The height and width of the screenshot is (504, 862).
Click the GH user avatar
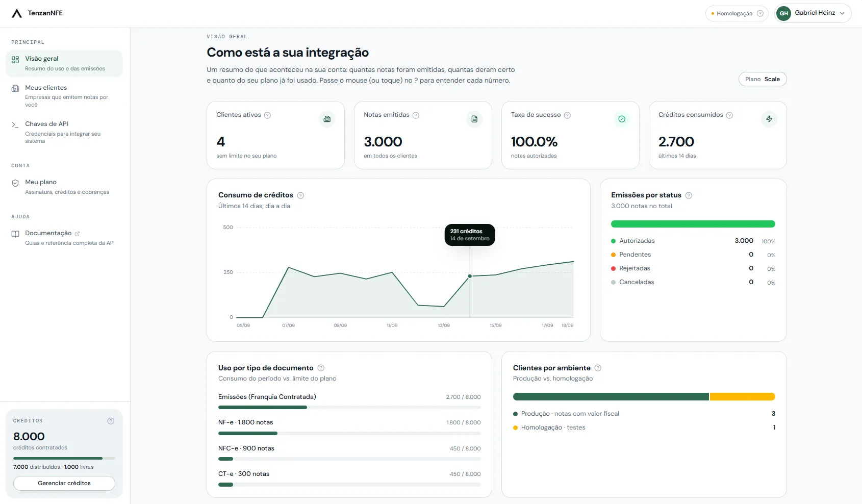click(784, 13)
